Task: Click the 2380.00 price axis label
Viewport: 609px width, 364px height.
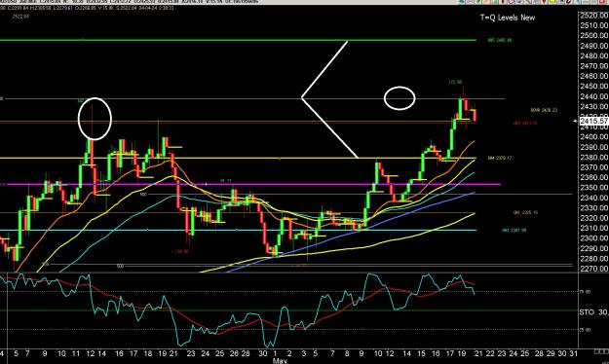Action: (x=593, y=157)
